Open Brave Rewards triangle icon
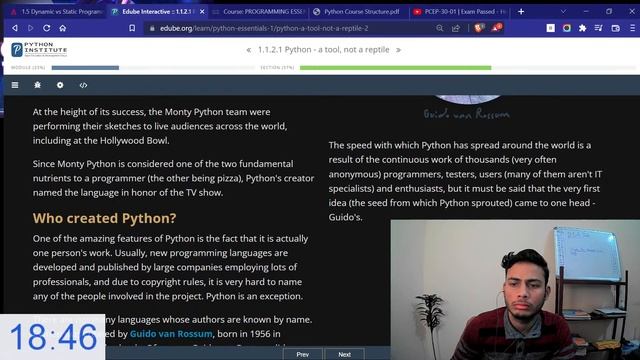This screenshot has width=640, height=360. 497,28
